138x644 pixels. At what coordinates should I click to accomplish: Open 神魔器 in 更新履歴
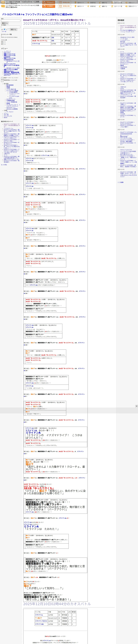click(122, 65)
